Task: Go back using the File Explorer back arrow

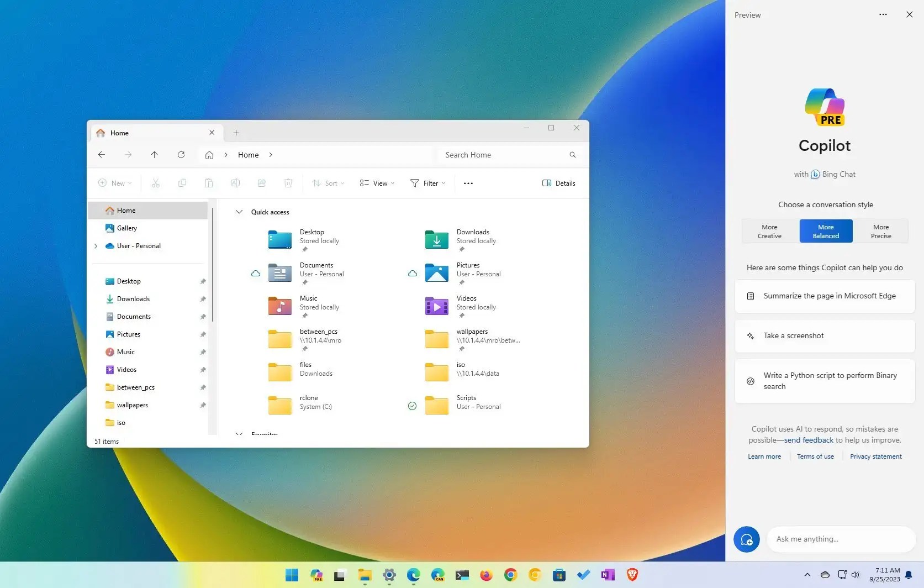Action: click(x=102, y=155)
